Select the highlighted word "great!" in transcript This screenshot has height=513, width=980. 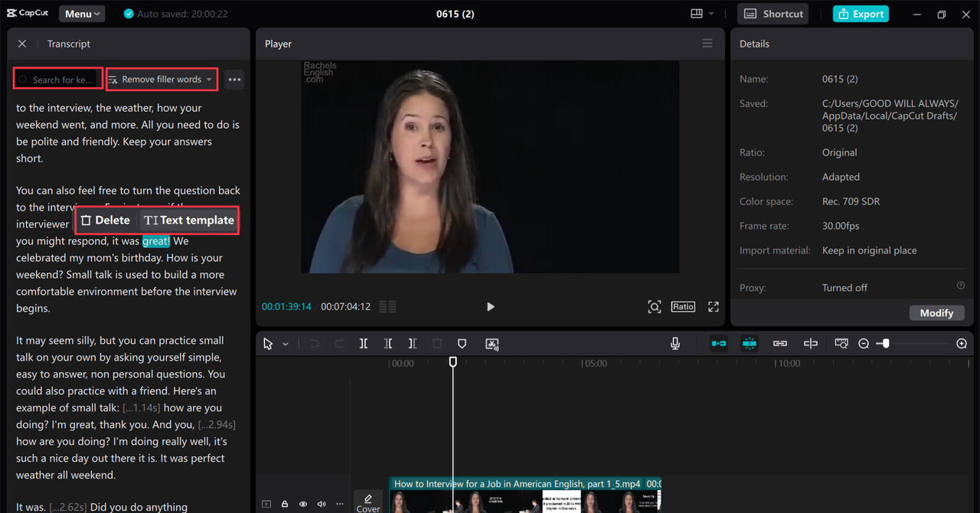pos(156,241)
